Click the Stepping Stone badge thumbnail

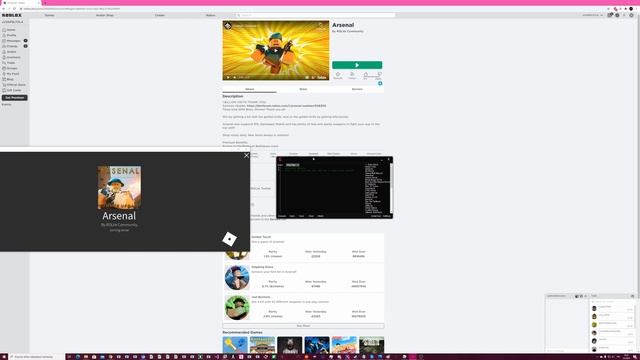point(237,278)
